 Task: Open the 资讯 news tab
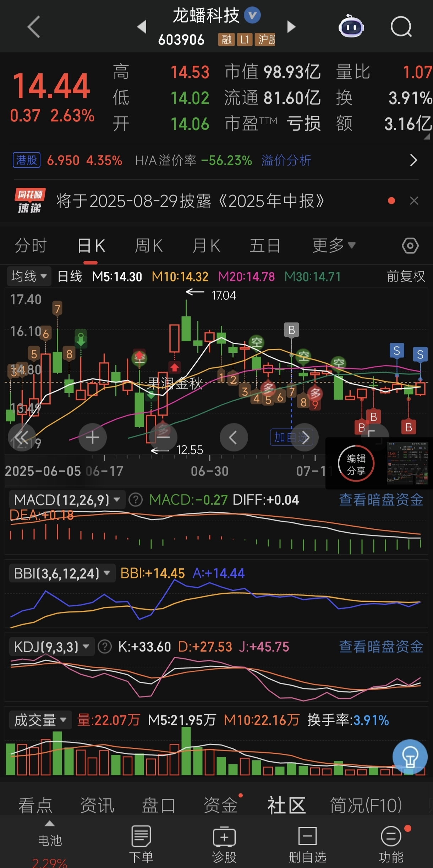pos(97,805)
